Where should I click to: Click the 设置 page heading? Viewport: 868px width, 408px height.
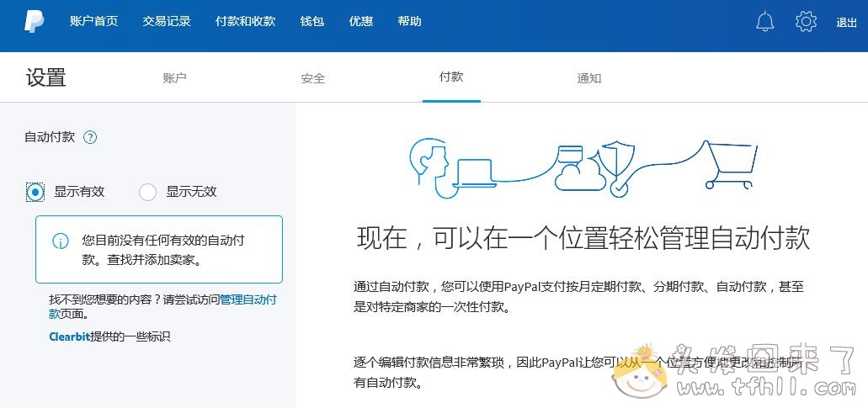pyautogui.click(x=46, y=77)
